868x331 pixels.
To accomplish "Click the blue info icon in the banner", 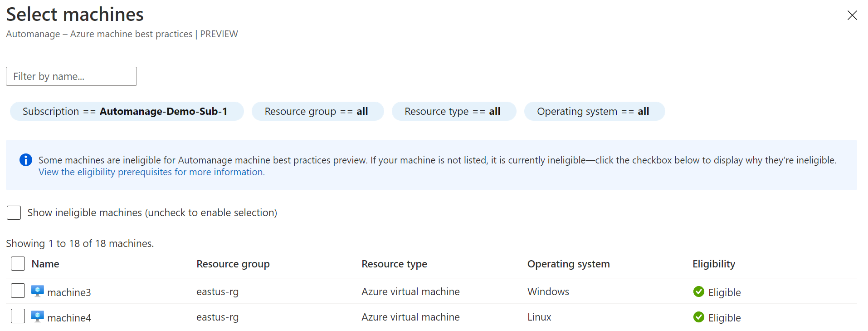I will (x=26, y=160).
